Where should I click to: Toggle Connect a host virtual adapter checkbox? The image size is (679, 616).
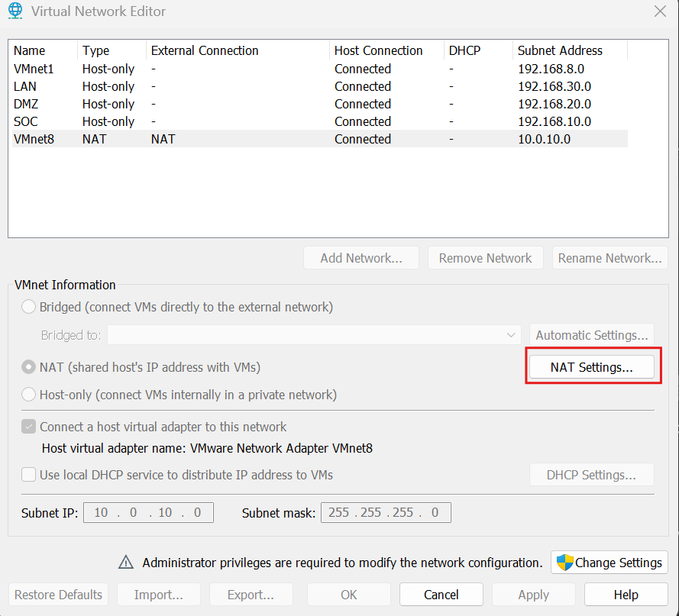coord(29,427)
